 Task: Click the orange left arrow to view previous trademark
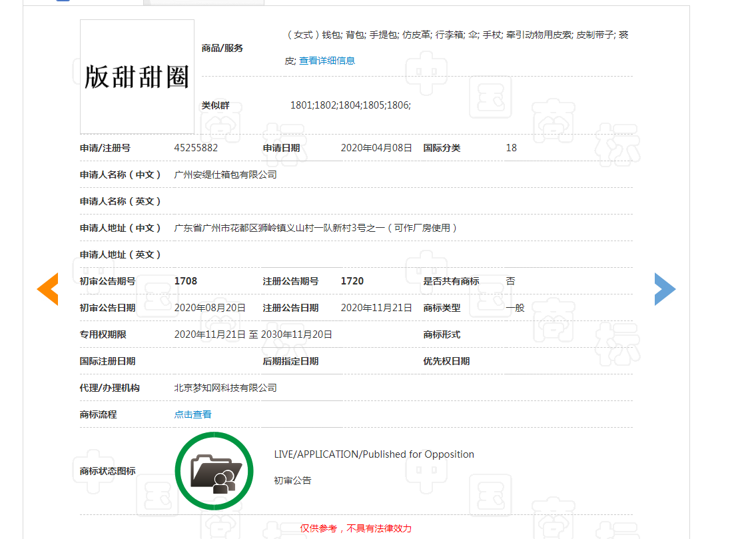tap(47, 289)
